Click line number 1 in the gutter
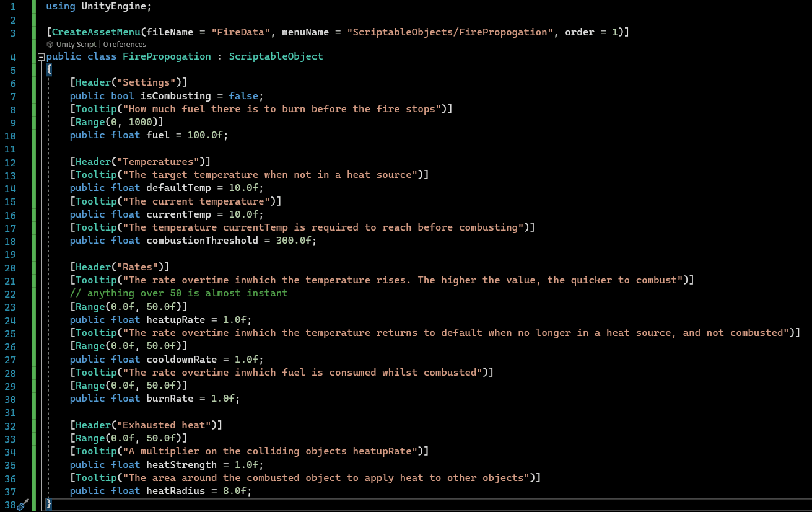The image size is (812, 512). click(x=12, y=6)
